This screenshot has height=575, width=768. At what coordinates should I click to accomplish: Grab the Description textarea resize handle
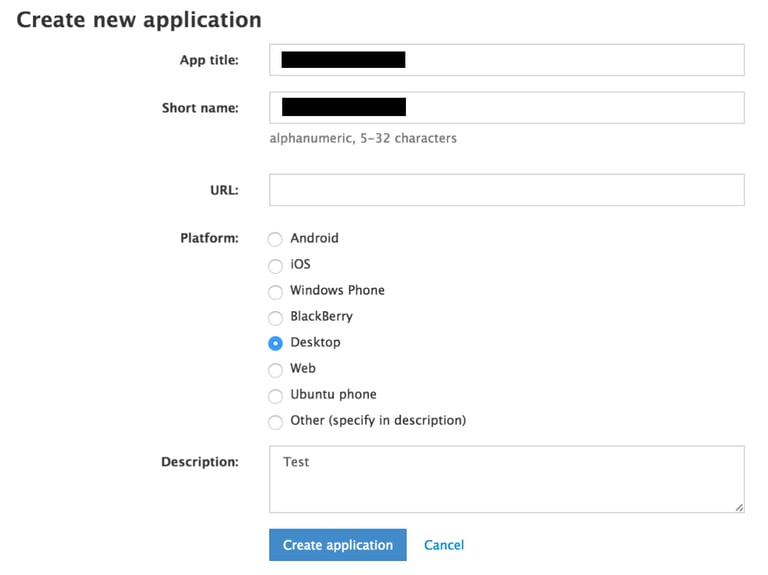click(x=739, y=507)
